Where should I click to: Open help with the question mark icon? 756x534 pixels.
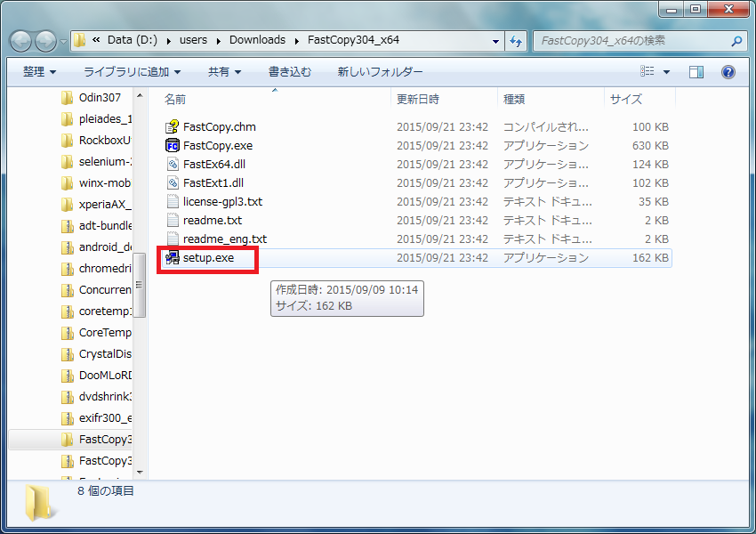728,72
